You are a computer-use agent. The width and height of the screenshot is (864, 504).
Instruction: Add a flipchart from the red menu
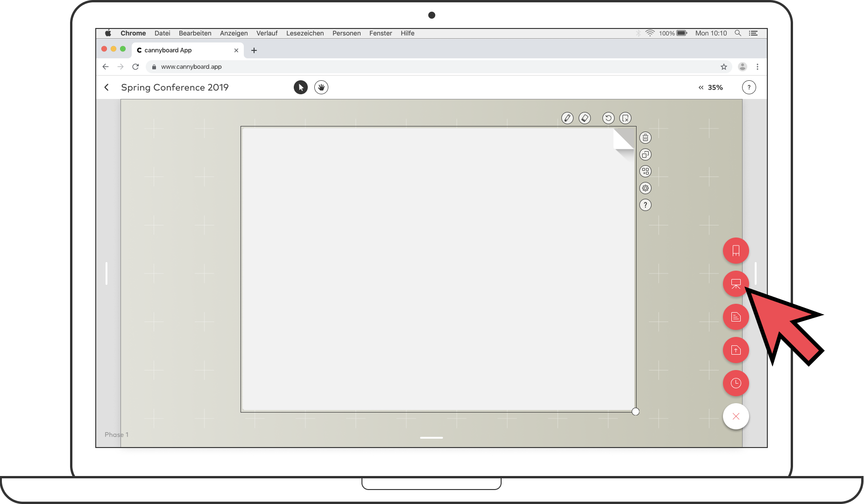[736, 251]
